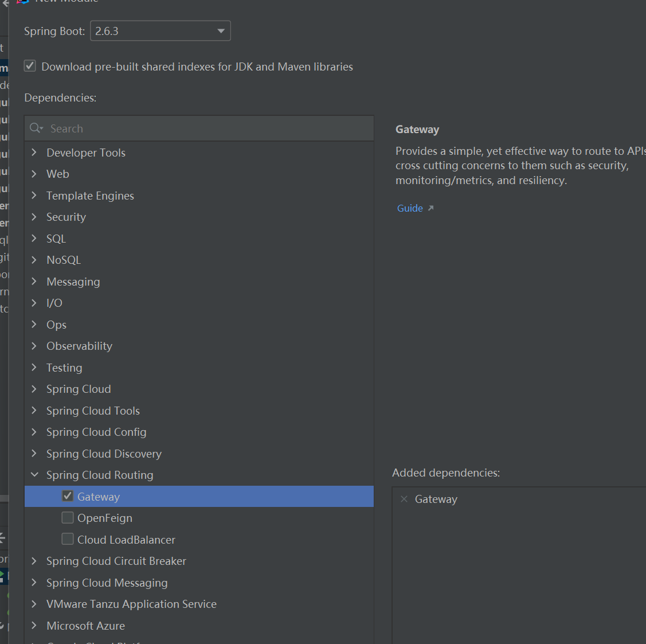Image resolution: width=646 pixels, height=644 pixels.
Task: Toggle Download pre-built shared indexes checkbox
Action: click(x=30, y=66)
